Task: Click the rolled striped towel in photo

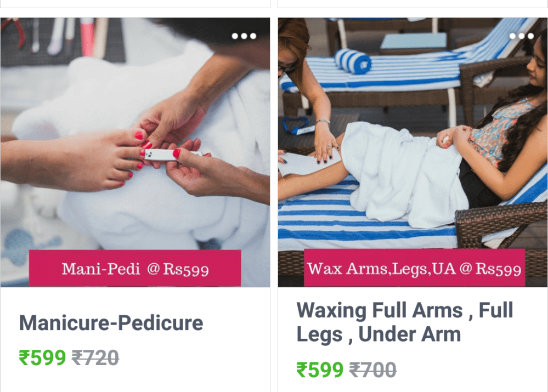Action: [353, 62]
